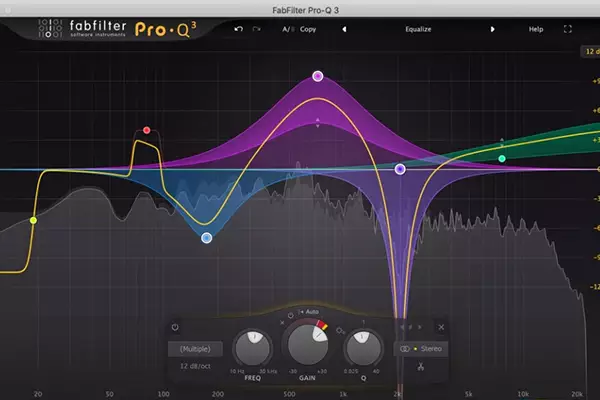Image resolution: width=600 pixels, height=400 pixels.
Task: Toggle band bypass power button in panel
Action: (x=175, y=327)
